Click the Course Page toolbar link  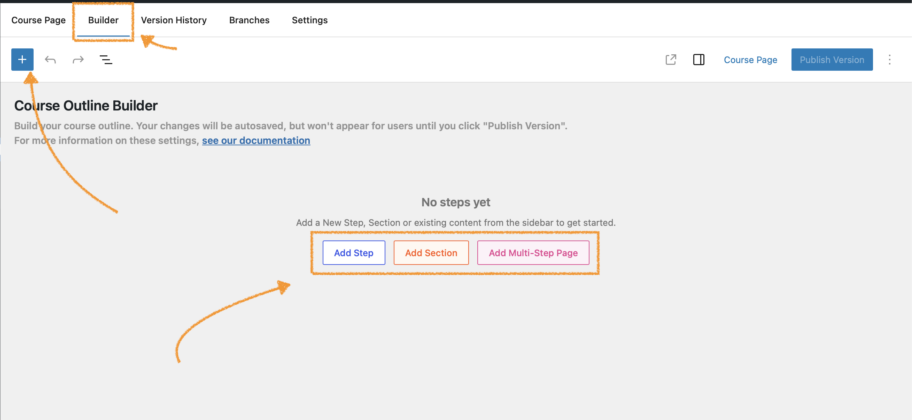750,59
